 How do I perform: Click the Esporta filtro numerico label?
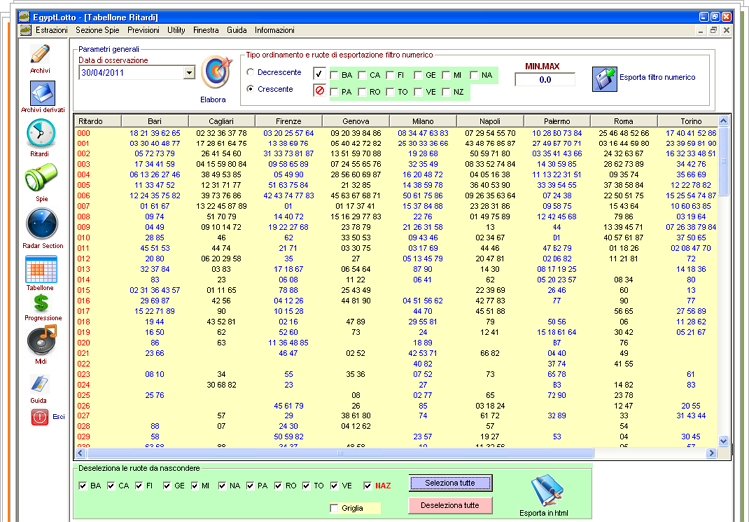pos(657,77)
